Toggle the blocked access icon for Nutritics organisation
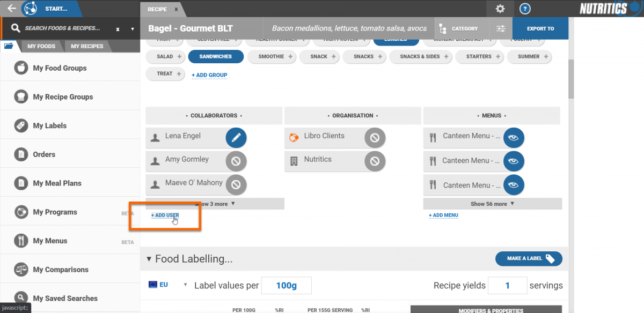Screen dimensions: 644x313 coord(375,161)
